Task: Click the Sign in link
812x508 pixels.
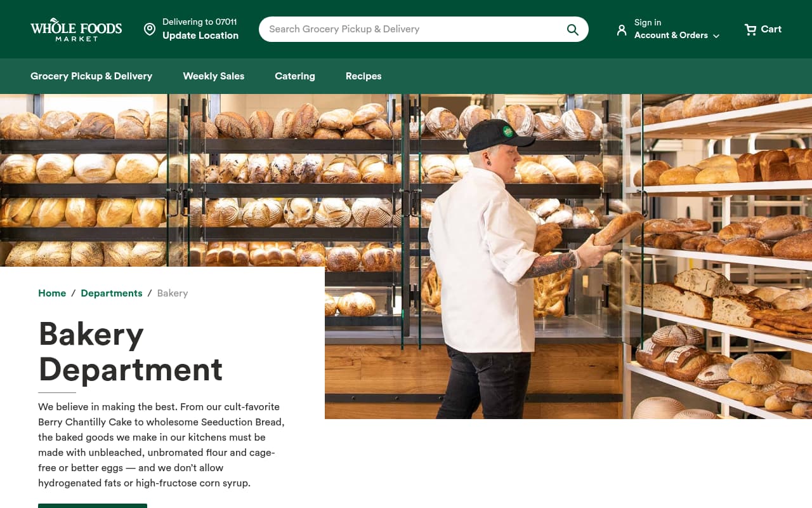Action: click(647, 22)
